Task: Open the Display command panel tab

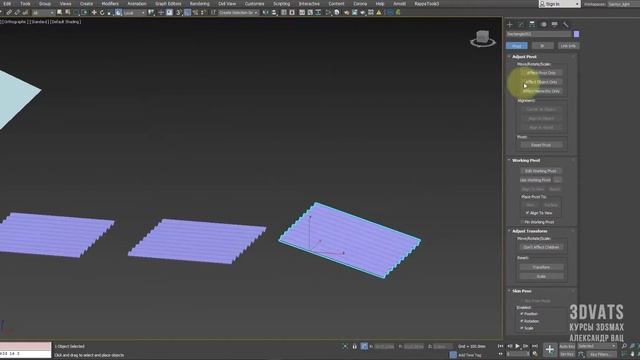Action: coord(554,24)
